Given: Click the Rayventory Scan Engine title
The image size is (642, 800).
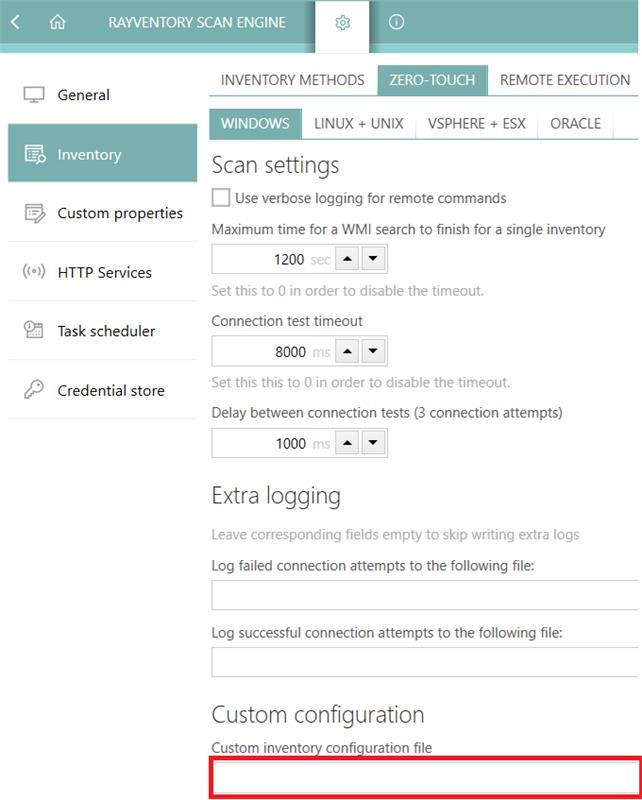Looking at the screenshot, I should point(197,22).
